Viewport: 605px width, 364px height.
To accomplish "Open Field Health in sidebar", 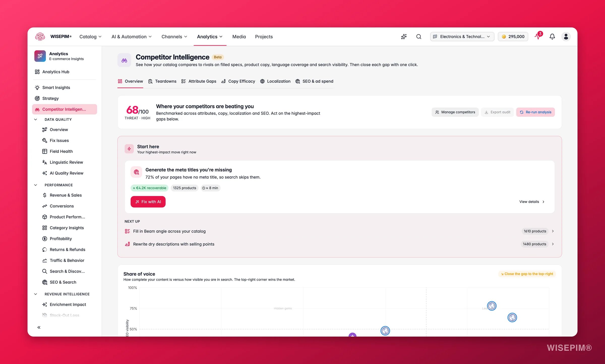I will [x=68, y=151].
